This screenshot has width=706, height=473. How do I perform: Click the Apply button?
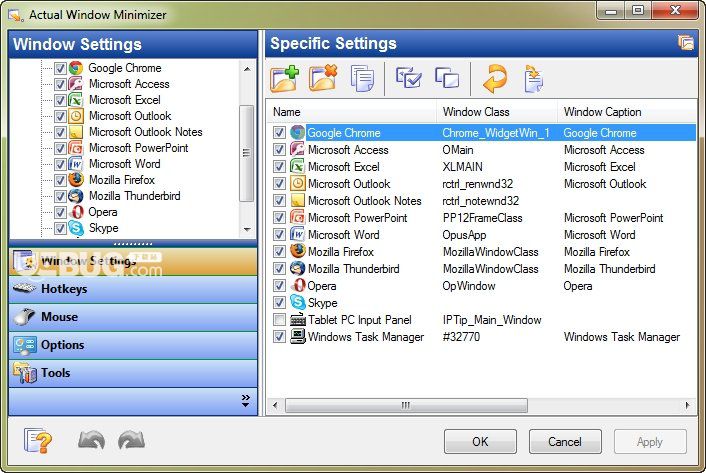[650, 441]
